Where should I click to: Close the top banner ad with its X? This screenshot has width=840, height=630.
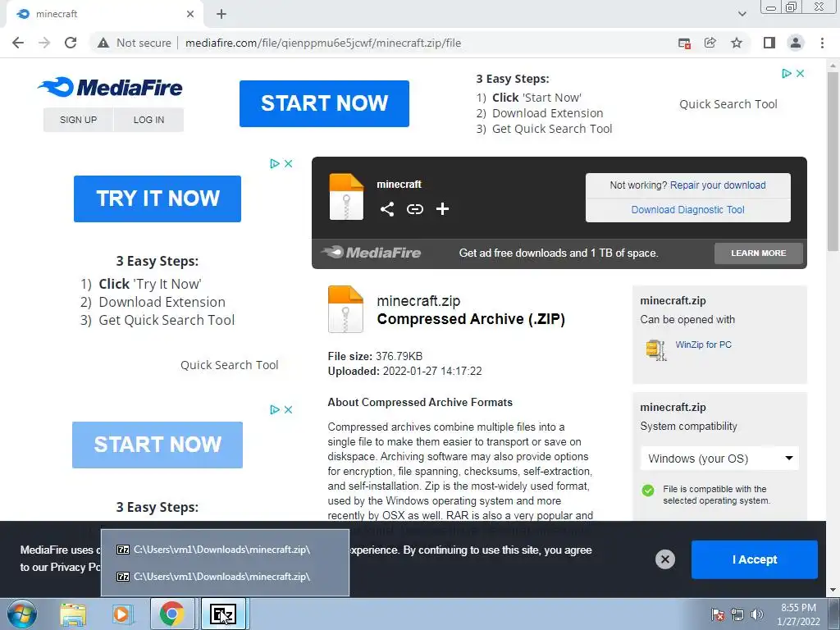[801, 73]
